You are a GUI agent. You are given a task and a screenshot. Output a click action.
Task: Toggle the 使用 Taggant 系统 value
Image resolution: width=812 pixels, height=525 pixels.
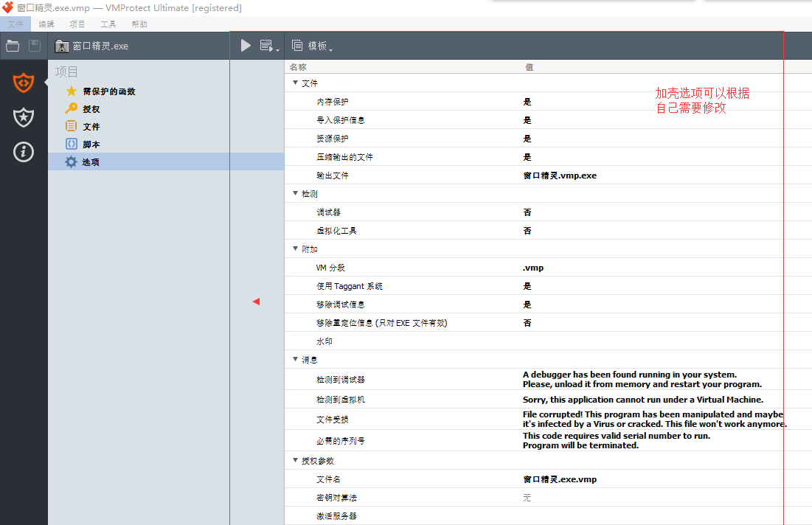coord(527,286)
